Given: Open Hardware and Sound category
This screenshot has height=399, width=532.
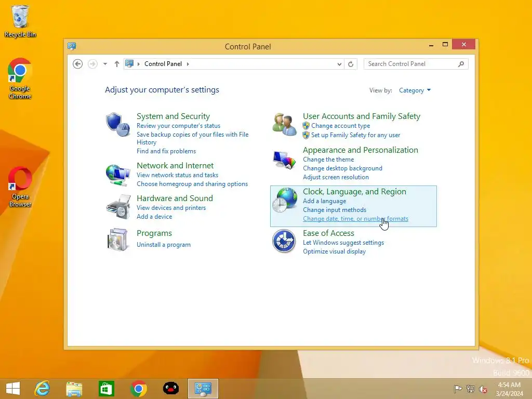Looking at the screenshot, I should pos(175,198).
